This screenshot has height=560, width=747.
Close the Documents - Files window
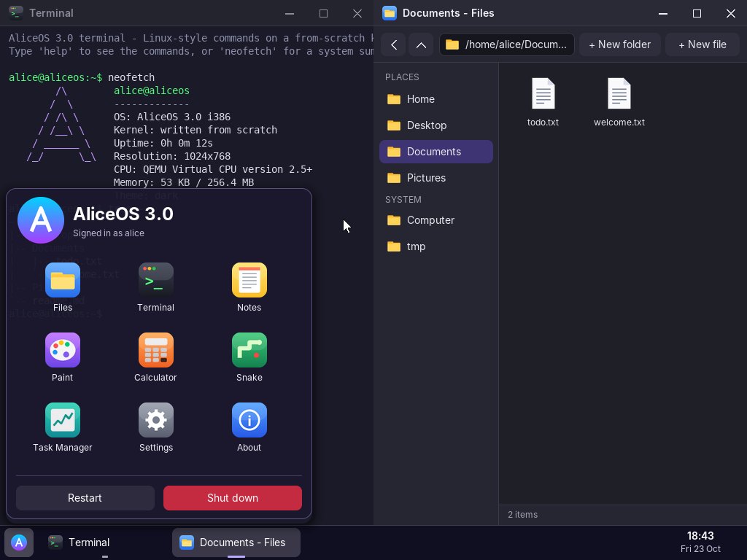point(731,13)
